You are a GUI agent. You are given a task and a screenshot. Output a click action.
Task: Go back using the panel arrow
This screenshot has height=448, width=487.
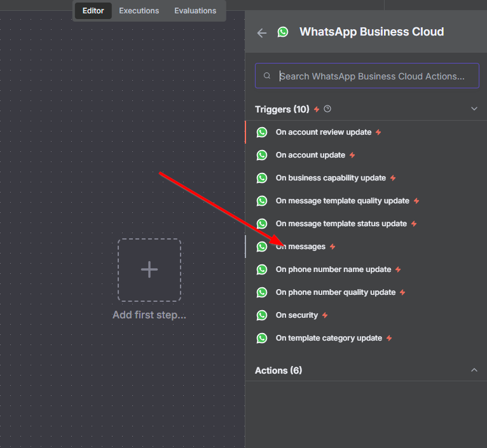coord(262,32)
